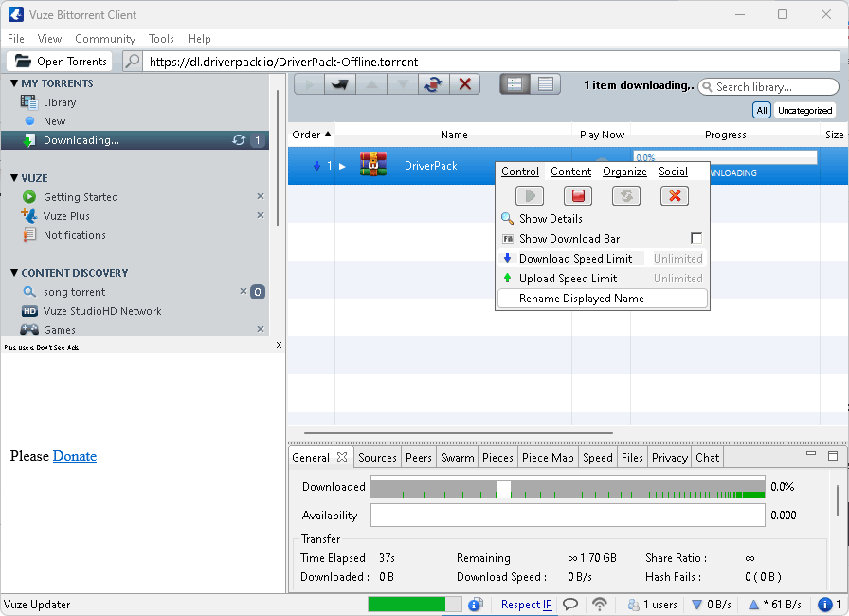Click the torrent URL input field
This screenshot has height=616, width=849.
click(491, 62)
